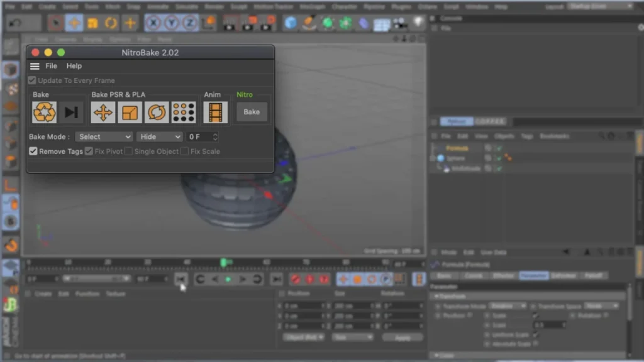The height and width of the screenshot is (362, 644).
Task: Switch to the Falloff tab in attributes
Action: (x=594, y=276)
